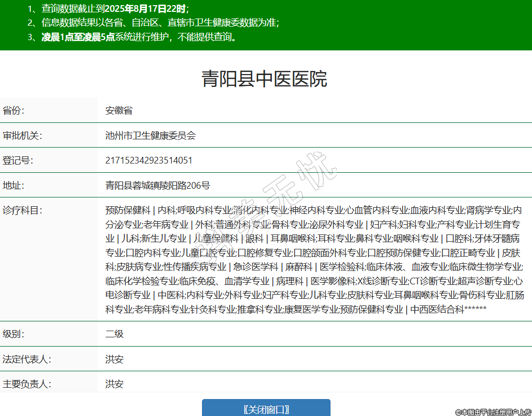
Task: Click the 【关闭窗口】 close window button
Action: point(266,409)
